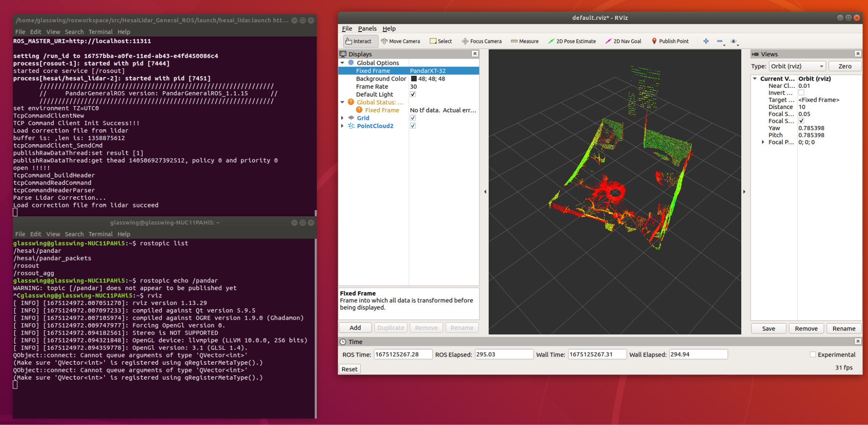Open the view Type dropdown
Viewport: 868px width, 425px height.
pyautogui.click(x=797, y=66)
